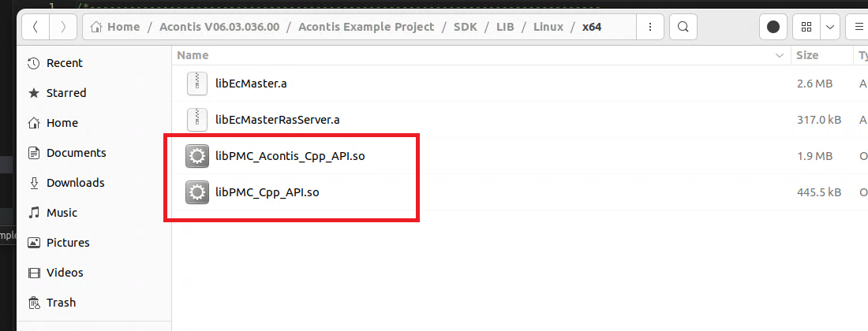Sort files by the Name column header
The height and width of the screenshot is (331, 868).
193,55
